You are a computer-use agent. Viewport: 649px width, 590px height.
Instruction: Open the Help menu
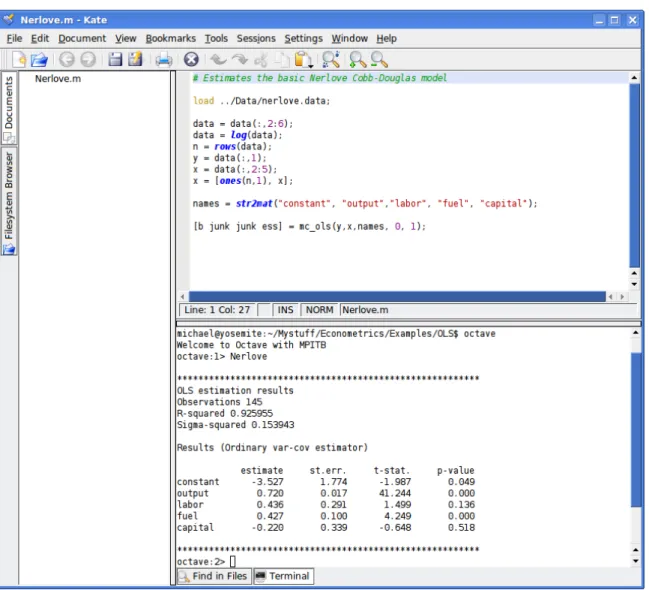point(387,39)
